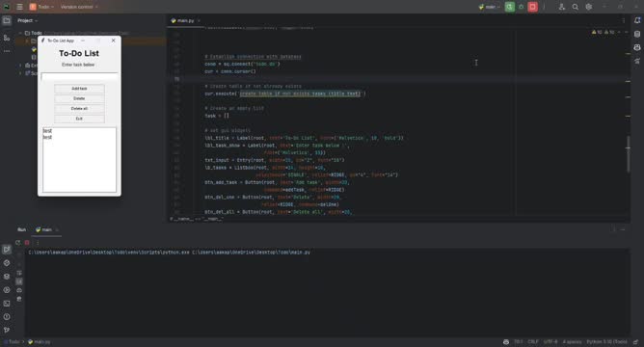Toggle the Project tool window folder icon
This screenshot has width=644, height=347.
[x=7, y=20]
